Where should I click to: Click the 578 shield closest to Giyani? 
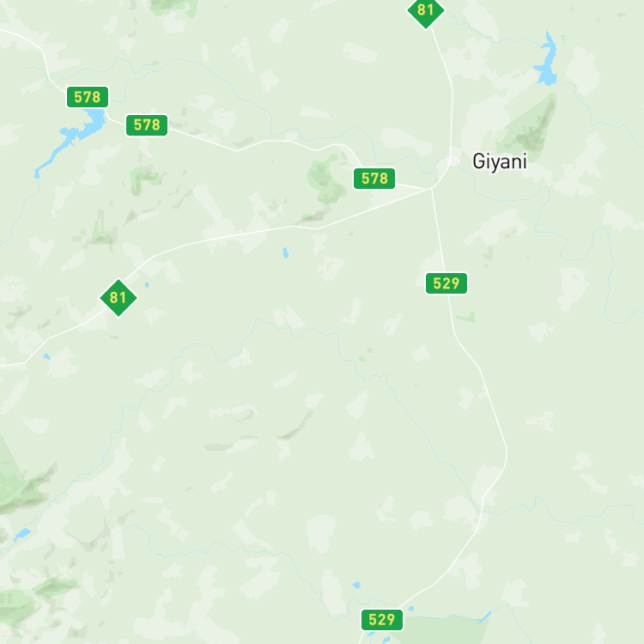[374, 179]
